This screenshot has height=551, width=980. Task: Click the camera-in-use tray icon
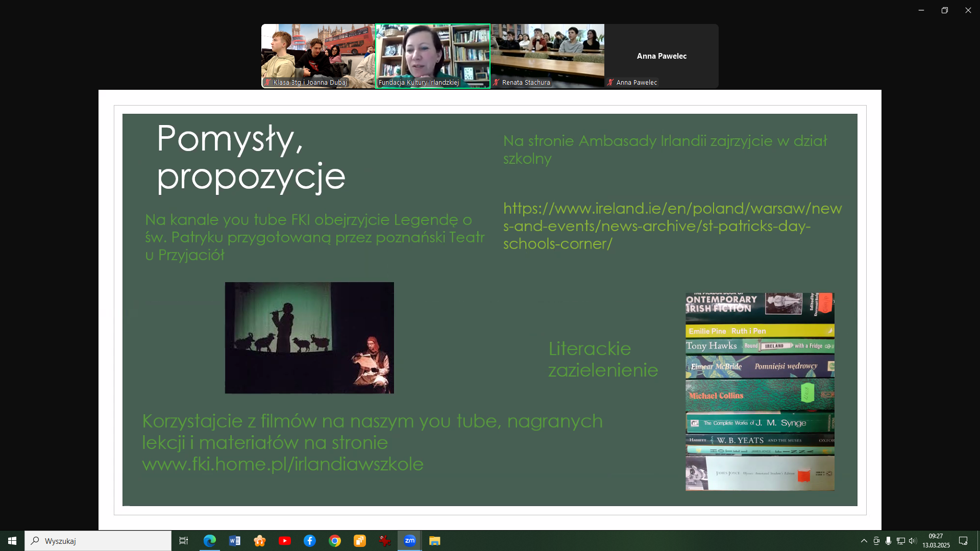click(876, 541)
